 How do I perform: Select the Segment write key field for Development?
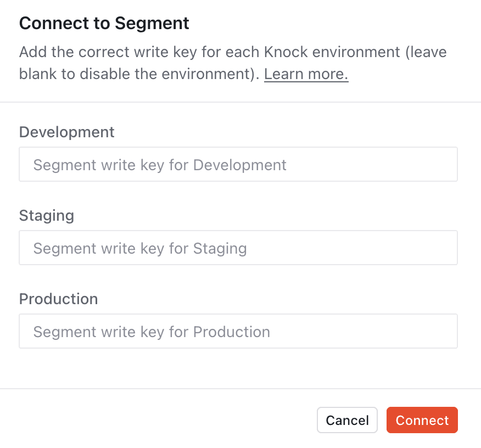238,164
